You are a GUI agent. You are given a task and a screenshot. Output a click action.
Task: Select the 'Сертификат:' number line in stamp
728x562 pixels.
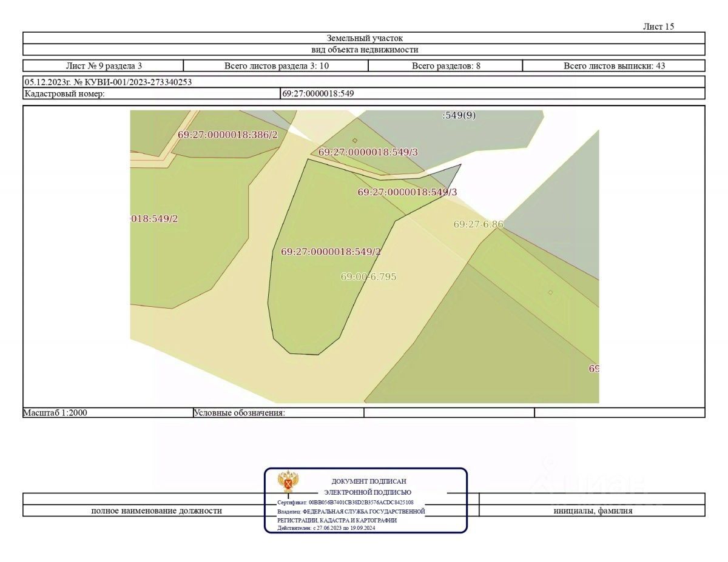(345, 503)
